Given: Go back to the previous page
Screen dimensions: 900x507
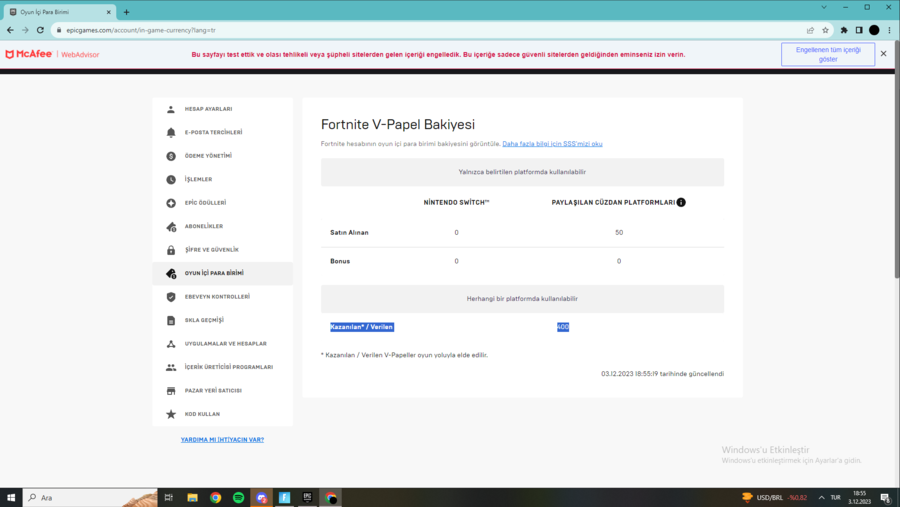Looking at the screenshot, I should click(10, 30).
